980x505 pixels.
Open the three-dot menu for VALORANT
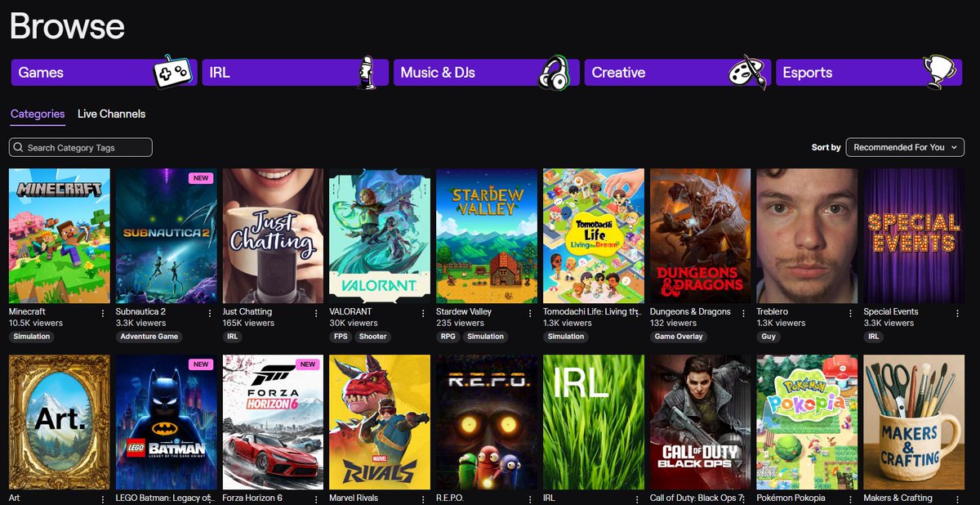point(424,313)
